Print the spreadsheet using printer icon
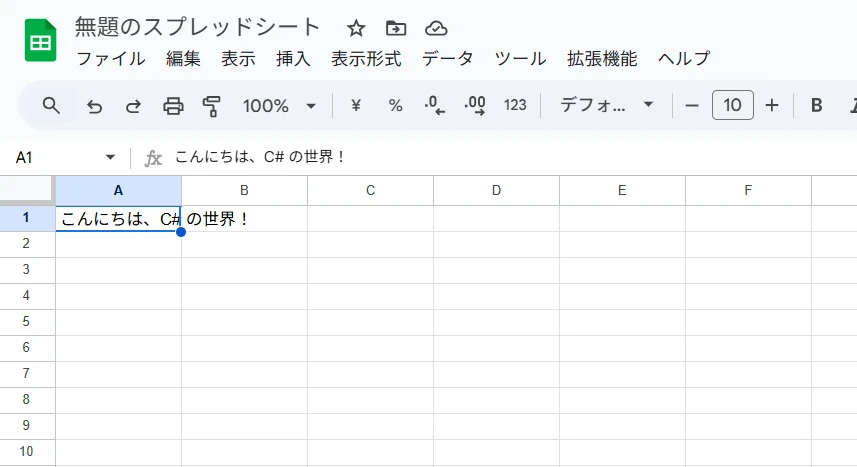Screen dimensions: 857x467 173,105
